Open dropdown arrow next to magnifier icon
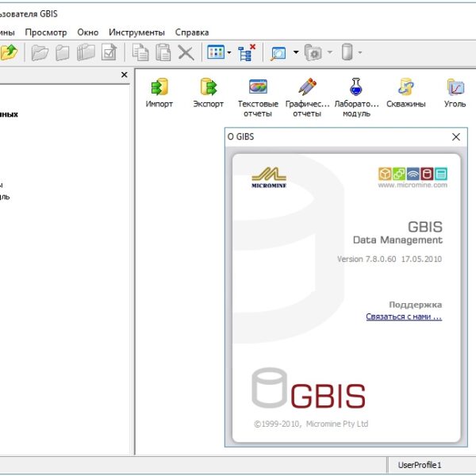This screenshot has width=476, height=476. click(296, 52)
